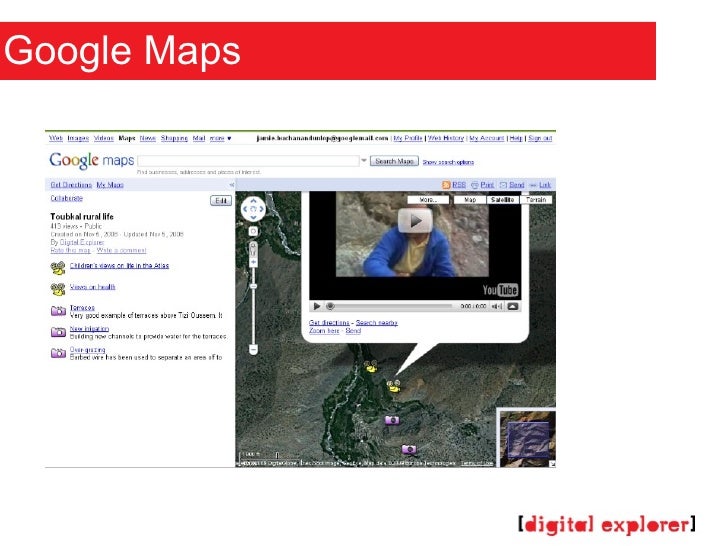The width and height of the screenshot is (728, 546).
Task: Switch to Satellite view
Action: pyautogui.click(x=502, y=200)
